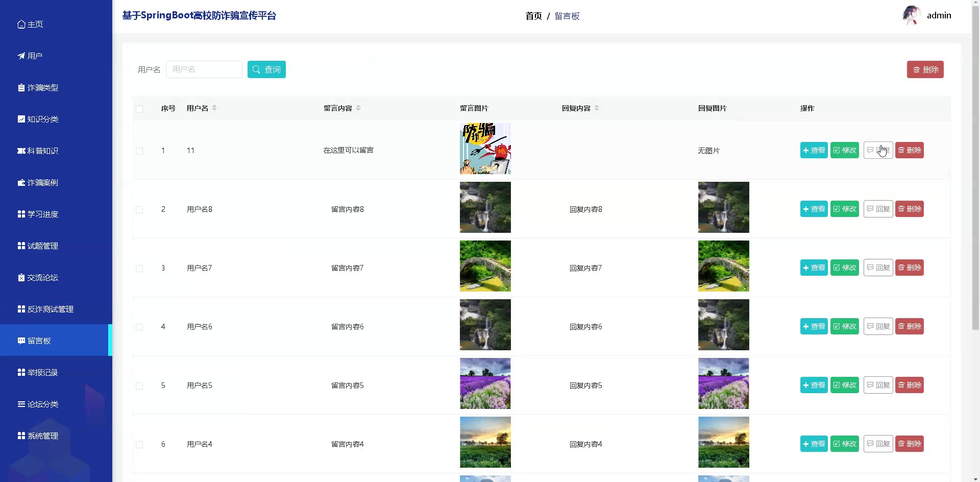
Task: Check the checkbox for row 用户名6
Action: coord(139,327)
